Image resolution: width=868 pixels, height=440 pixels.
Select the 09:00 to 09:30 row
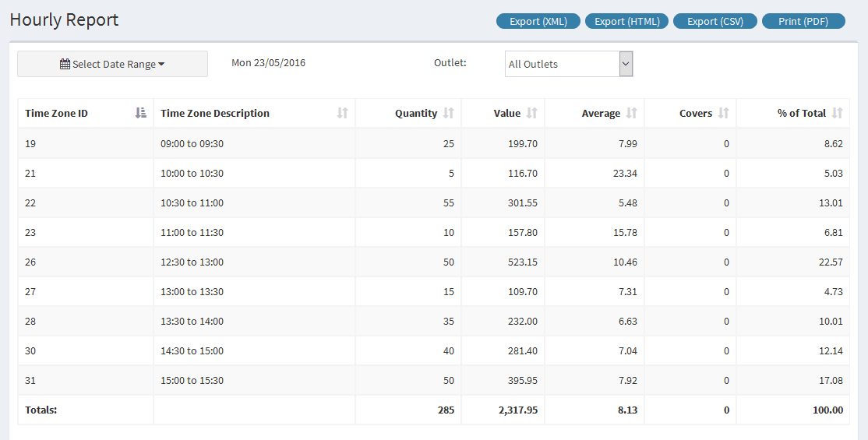(x=433, y=144)
